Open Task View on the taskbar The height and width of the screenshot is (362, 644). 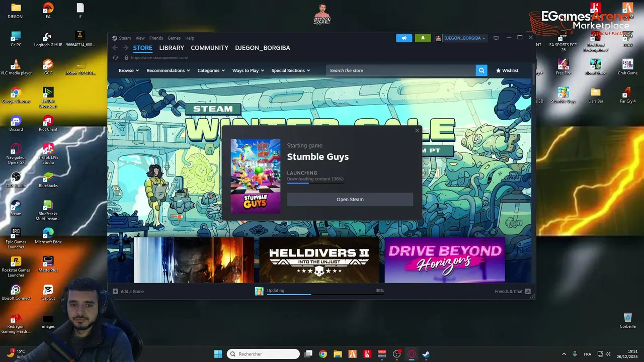click(x=308, y=354)
